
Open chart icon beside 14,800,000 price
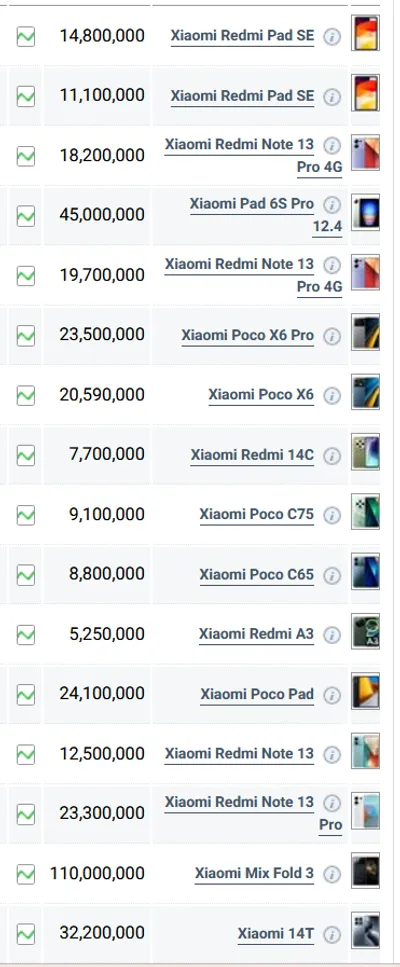tap(26, 36)
